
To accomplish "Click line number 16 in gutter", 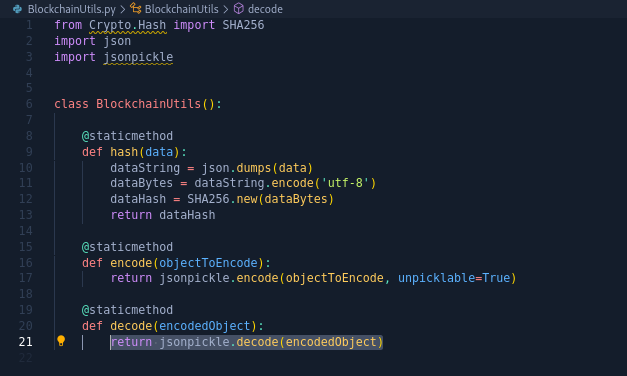I will coord(26,263).
